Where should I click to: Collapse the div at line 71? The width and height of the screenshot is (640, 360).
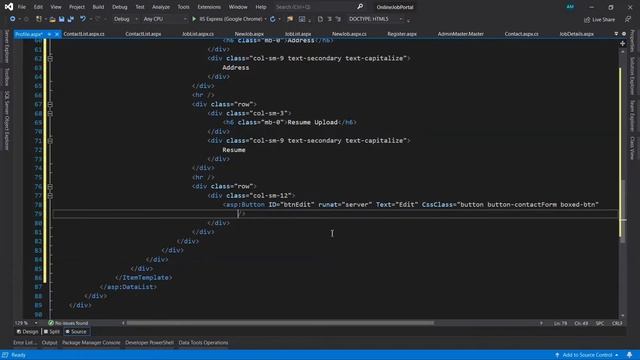(x=50, y=141)
